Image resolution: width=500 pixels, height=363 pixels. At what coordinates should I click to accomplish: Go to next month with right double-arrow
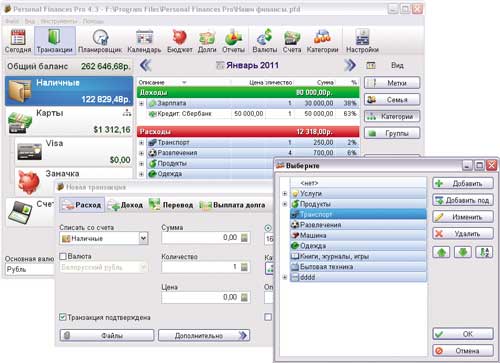tap(350, 65)
